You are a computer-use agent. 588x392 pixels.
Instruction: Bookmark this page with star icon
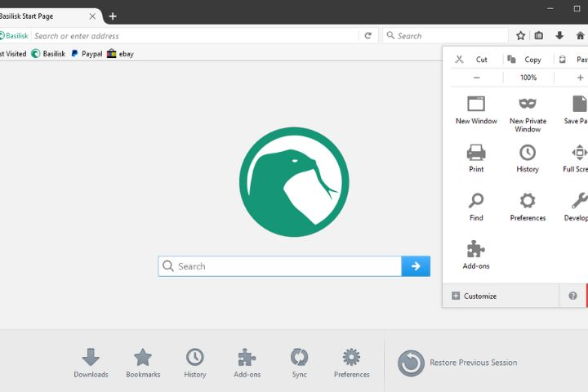tap(520, 36)
